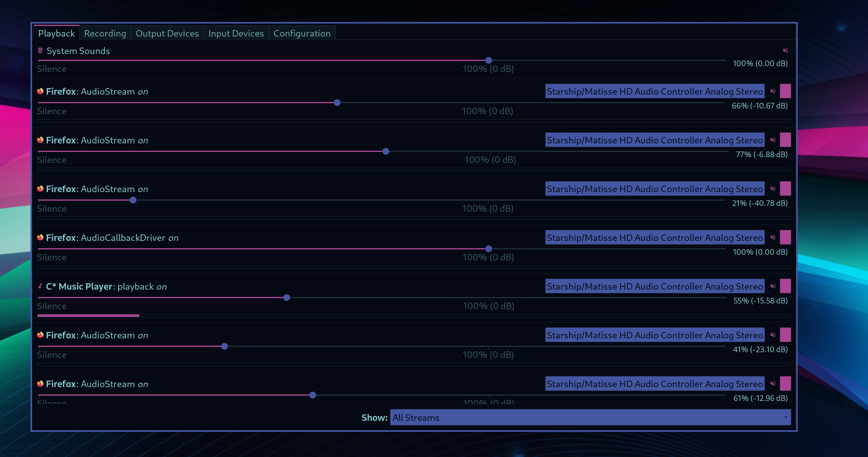The image size is (868, 457).
Task: Switch to the Recording tab
Action: point(105,33)
